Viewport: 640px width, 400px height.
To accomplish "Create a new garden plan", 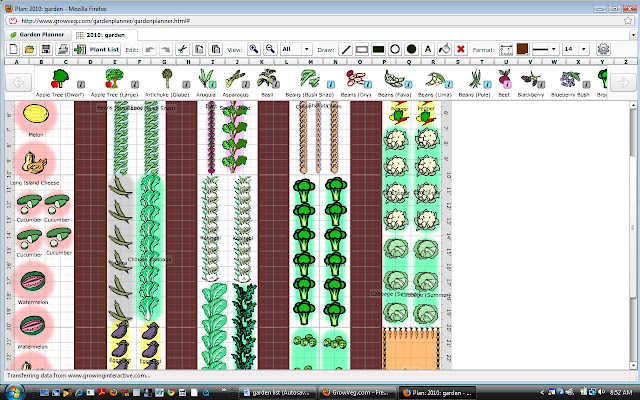I will tap(13, 49).
